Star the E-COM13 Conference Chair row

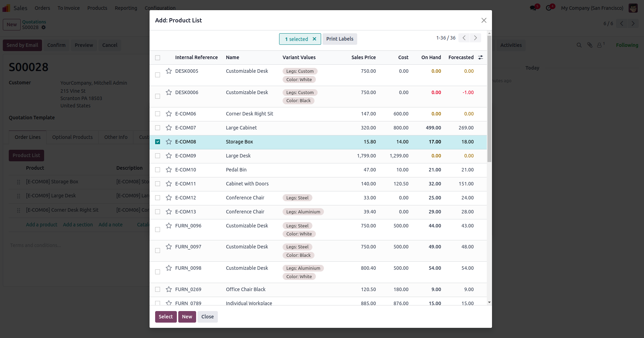(169, 212)
